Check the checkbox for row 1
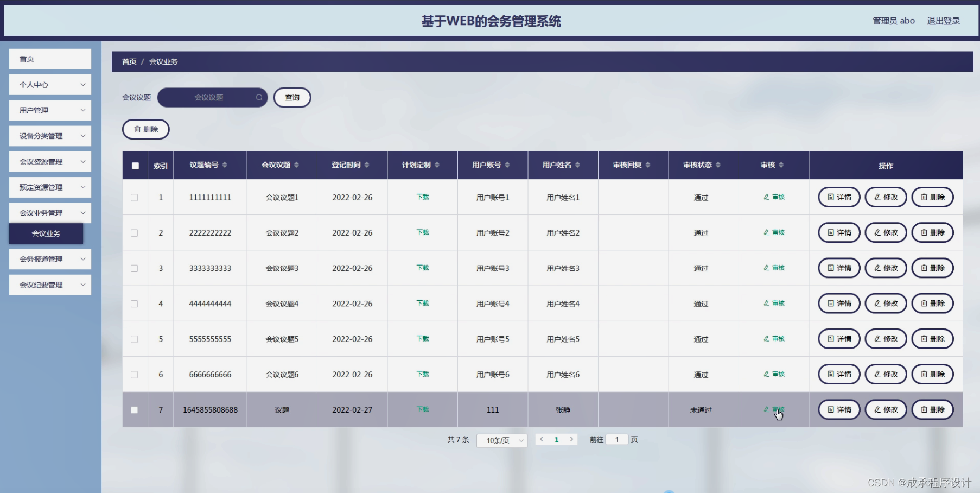Image resolution: width=980 pixels, height=493 pixels. tap(135, 198)
